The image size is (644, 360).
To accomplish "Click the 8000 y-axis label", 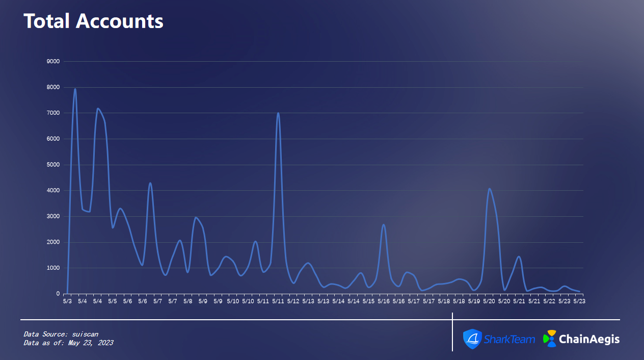I will (53, 87).
